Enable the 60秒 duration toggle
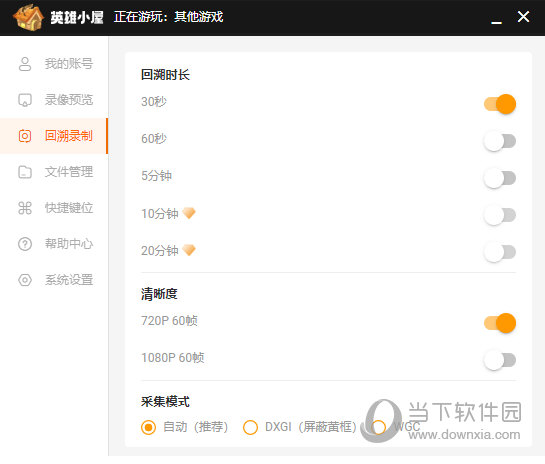The image size is (545, 464). pos(500,141)
